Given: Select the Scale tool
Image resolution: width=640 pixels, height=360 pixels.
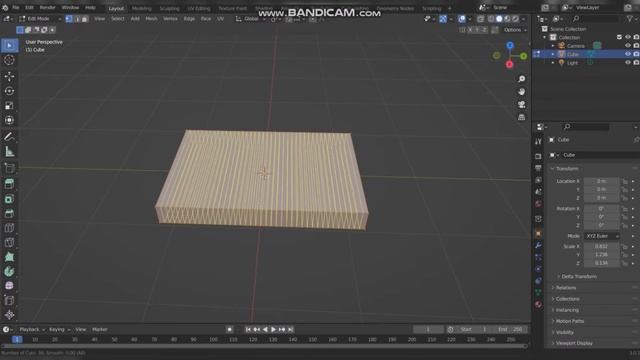Looking at the screenshot, I should [x=9, y=106].
